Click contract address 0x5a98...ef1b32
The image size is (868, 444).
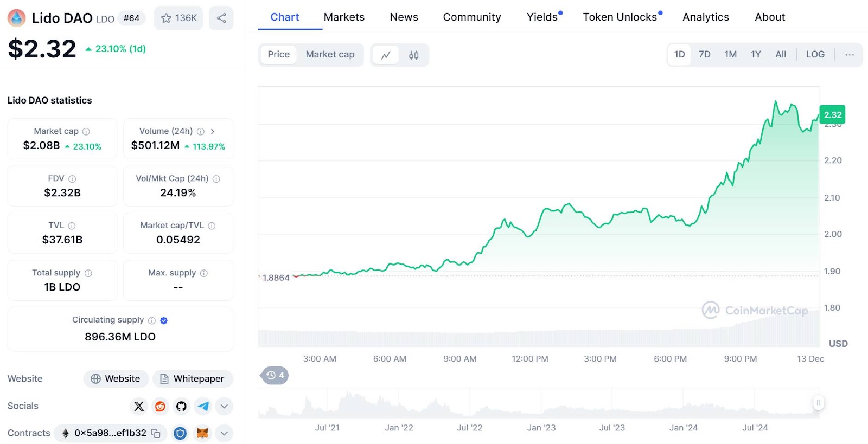[110, 433]
